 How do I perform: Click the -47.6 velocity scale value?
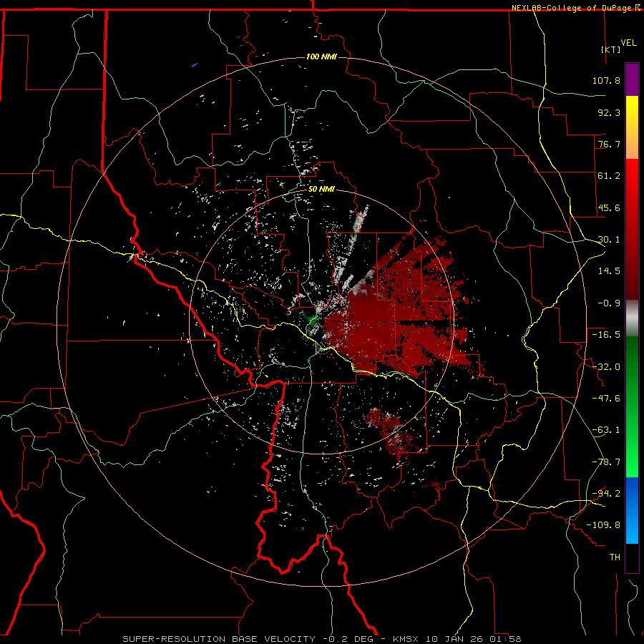click(606, 399)
